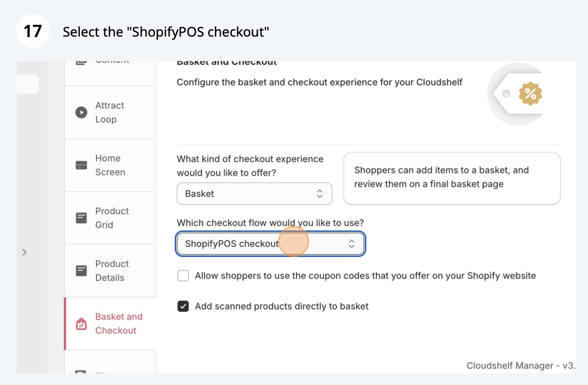Viewport: 588px width, 385px height.
Task: Click the basket description info box
Action: (x=452, y=178)
